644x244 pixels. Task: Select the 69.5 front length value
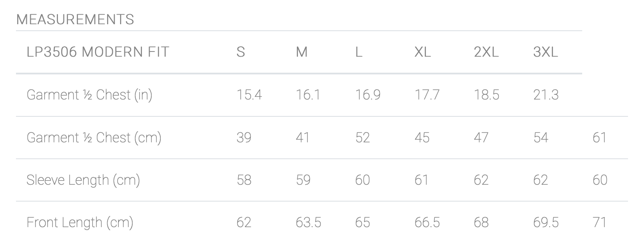(546, 222)
